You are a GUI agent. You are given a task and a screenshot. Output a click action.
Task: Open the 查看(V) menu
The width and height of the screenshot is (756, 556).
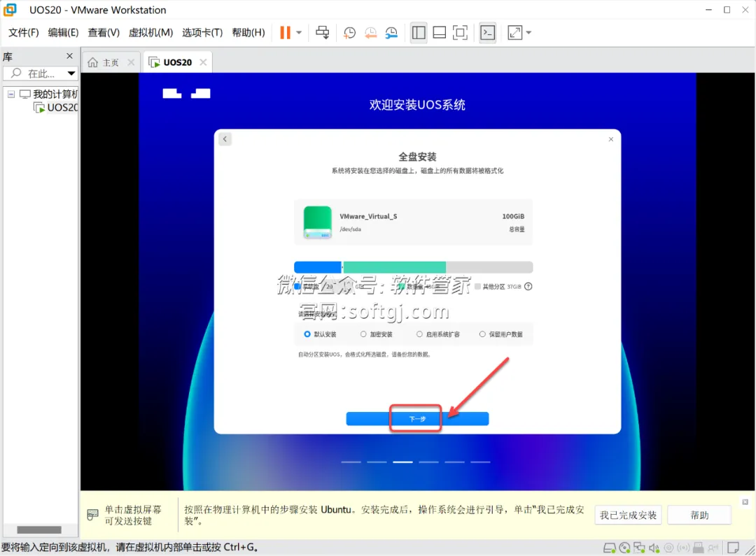tap(104, 33)
